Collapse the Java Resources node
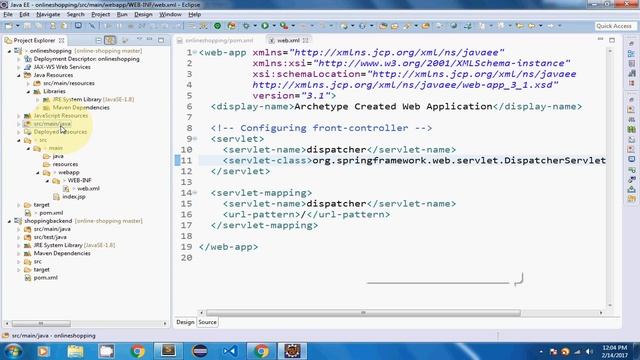This screenshot has width=640, height=360. click(x=19, y=76)
